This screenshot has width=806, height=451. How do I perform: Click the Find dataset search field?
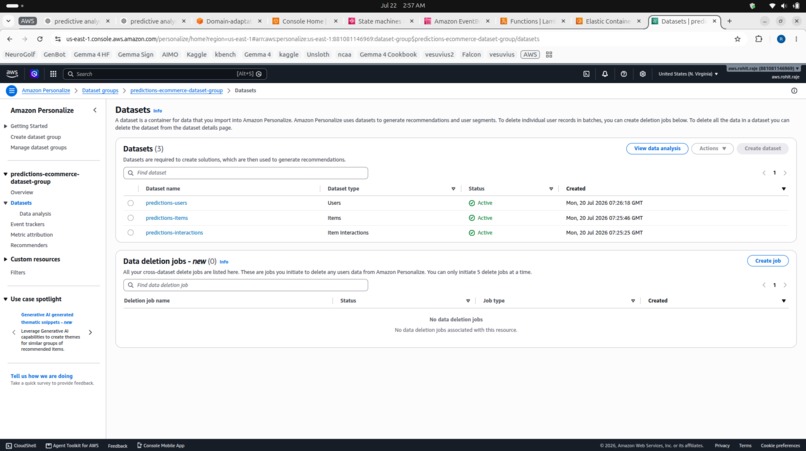[245, 173]
